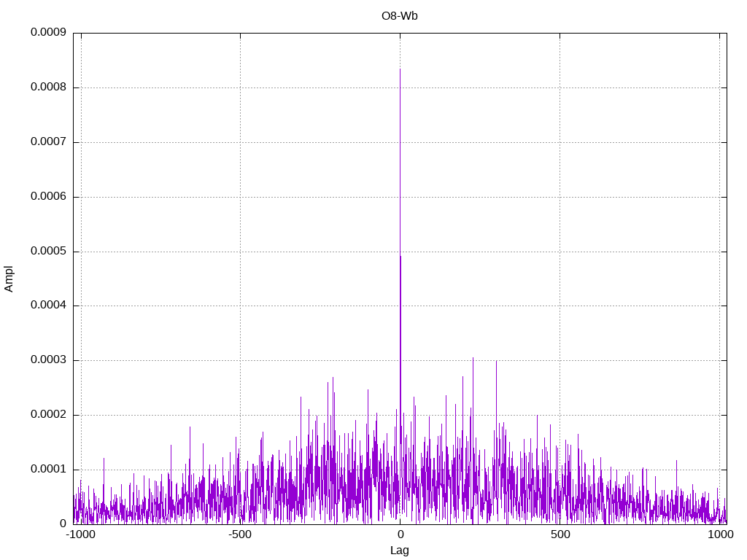Click the 0.0009 y-axis tick label
Screen dimensions: 747x560
coord(49,32)
